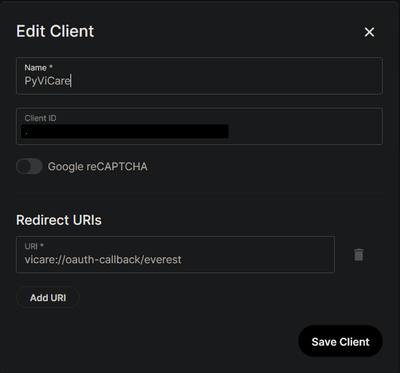
Task: Save the client changes
Action: click(340, 341)
